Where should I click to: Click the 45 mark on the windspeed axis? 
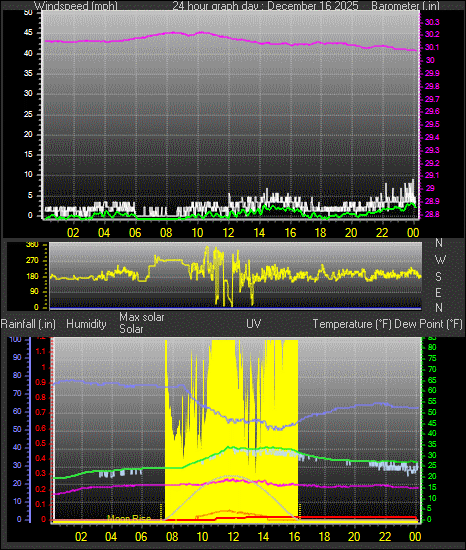(28, 33)
